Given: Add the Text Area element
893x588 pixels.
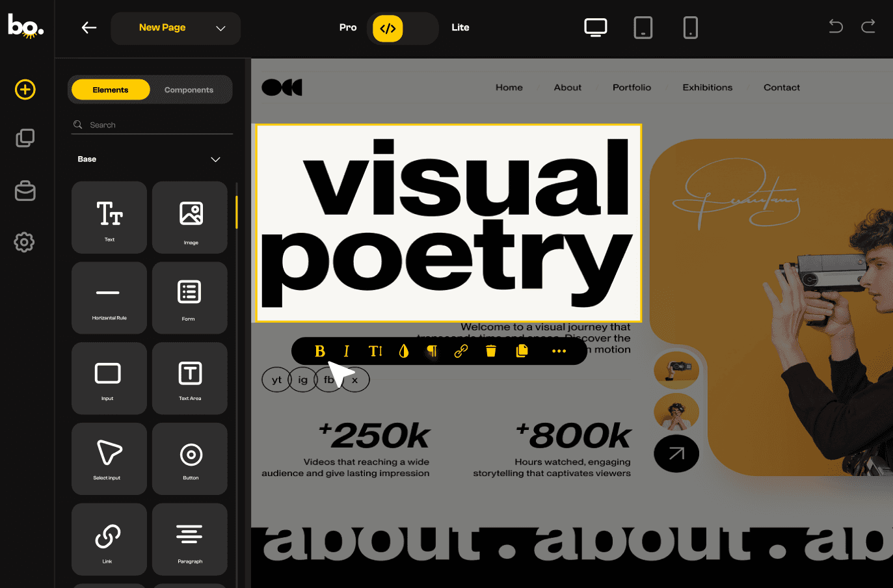Looking at the screenshot, I should 190,379.
